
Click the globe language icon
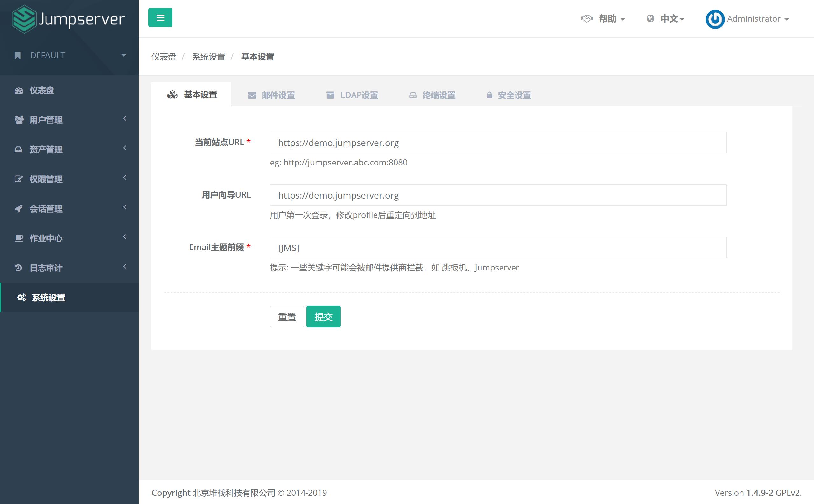(x=650, y=19)
